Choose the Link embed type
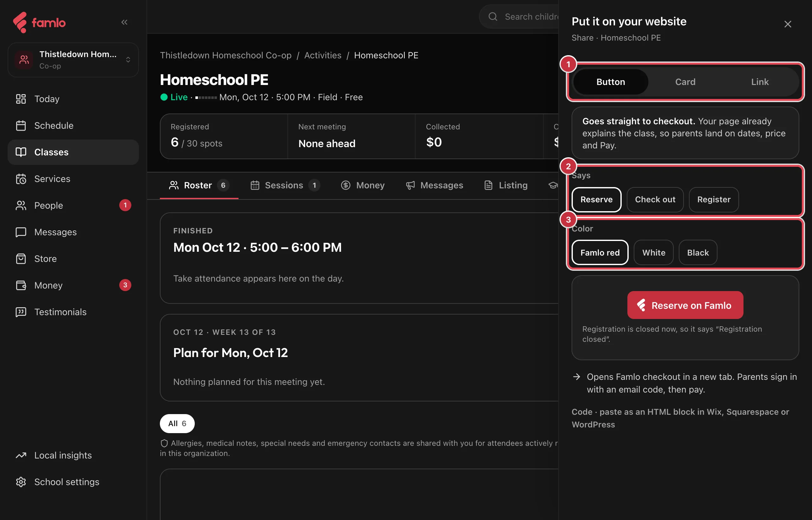The image size is (812, 520). point(760,82)
